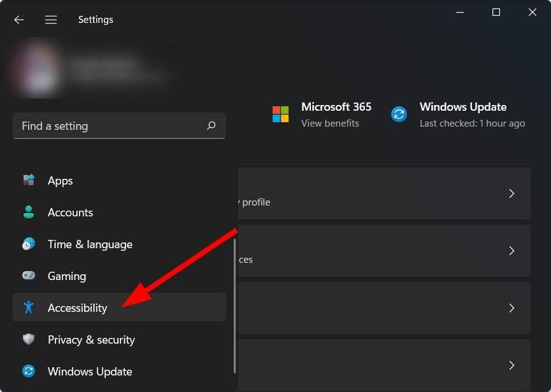Select the Apps icon in the sidebar
This screenshot has width=551, height=392.
29,181
